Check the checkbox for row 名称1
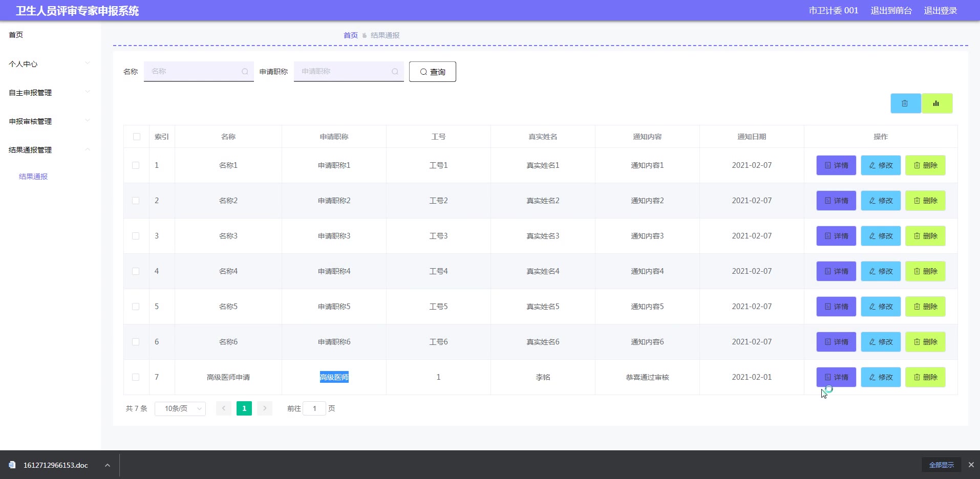The width and height of the screenshot is (980, 479). click(136, 165)
